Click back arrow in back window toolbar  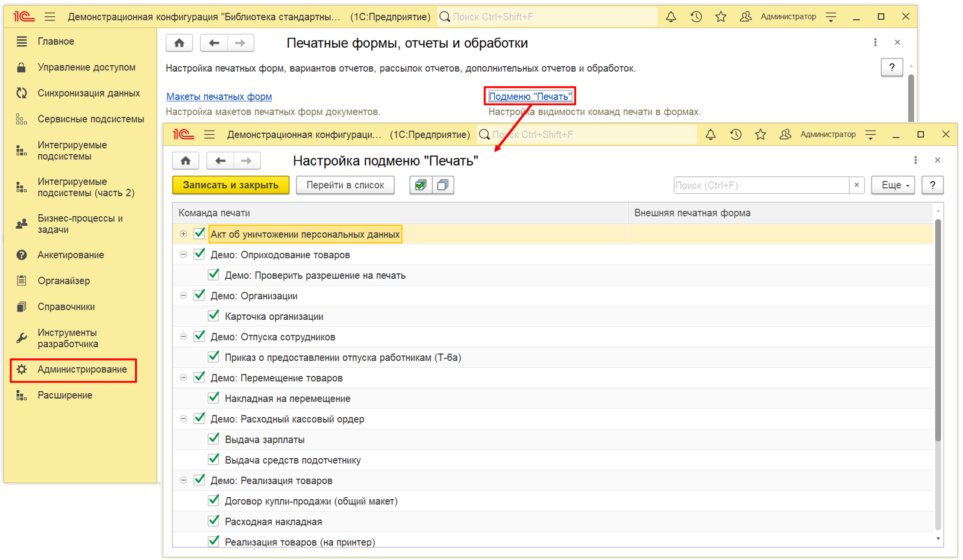pyautogui.click(x=214, y=43)
